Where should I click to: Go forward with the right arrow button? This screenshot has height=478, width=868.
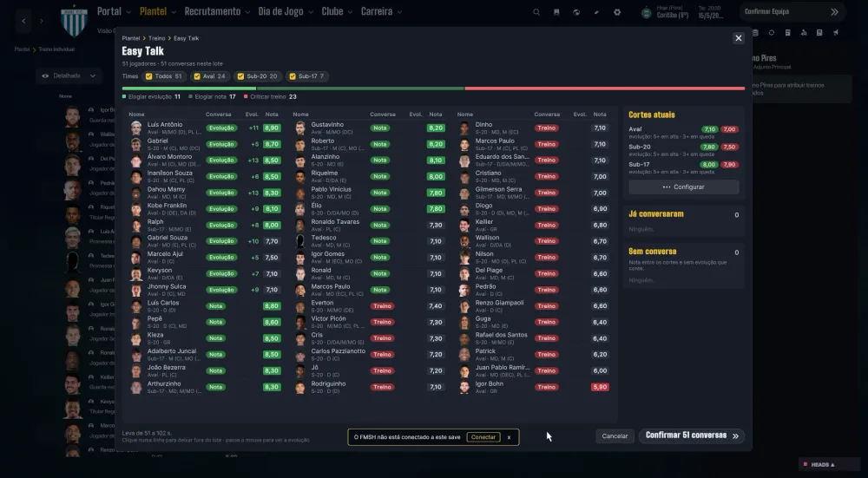[42, 21]
